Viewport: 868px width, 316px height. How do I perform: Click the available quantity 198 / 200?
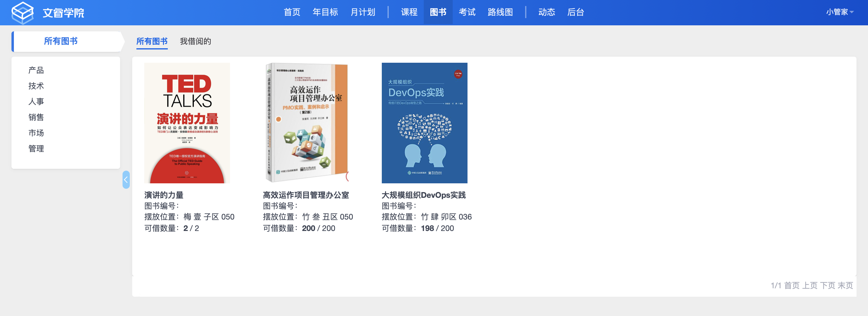click(437, 228)
